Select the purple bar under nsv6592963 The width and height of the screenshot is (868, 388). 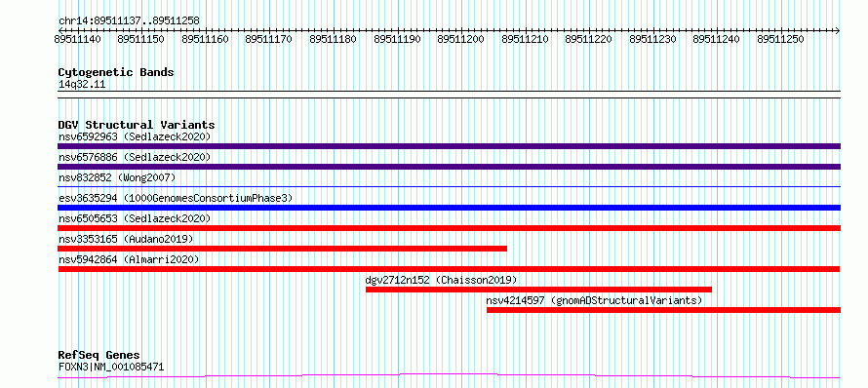(449, 146)
